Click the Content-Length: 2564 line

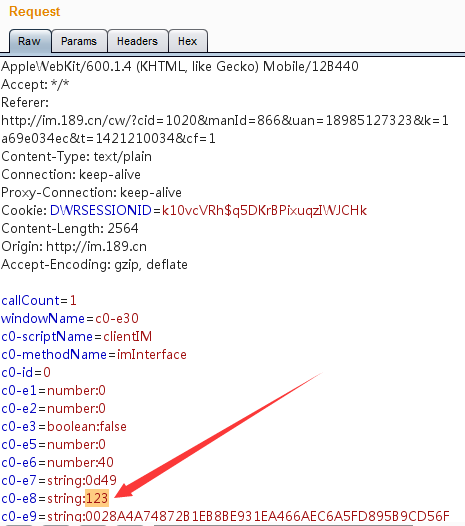(x=70, y=228)
